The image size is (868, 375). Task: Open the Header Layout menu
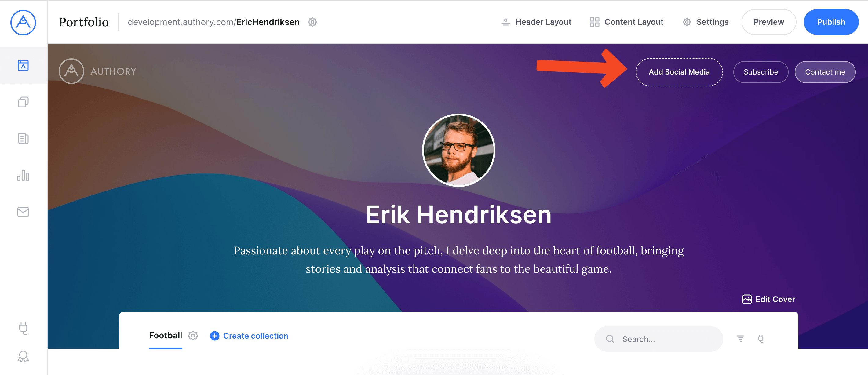(x=536, y=22)
